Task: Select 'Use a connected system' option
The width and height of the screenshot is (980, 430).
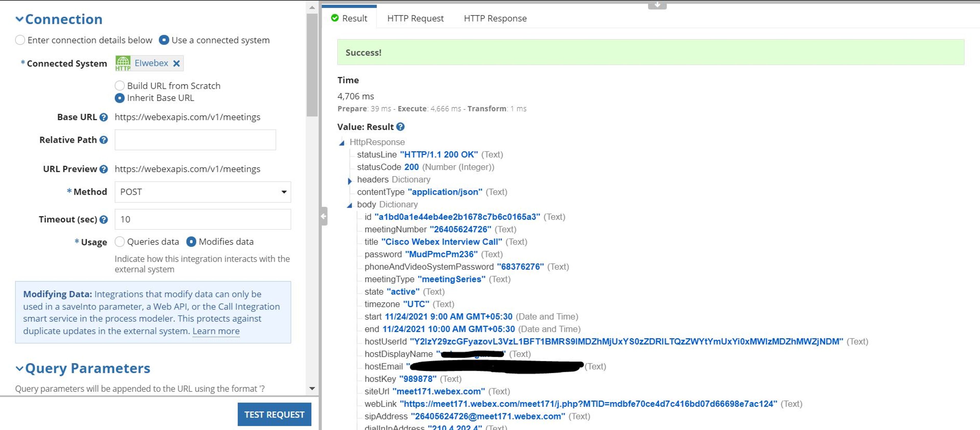Action: (x=164, y=40)
